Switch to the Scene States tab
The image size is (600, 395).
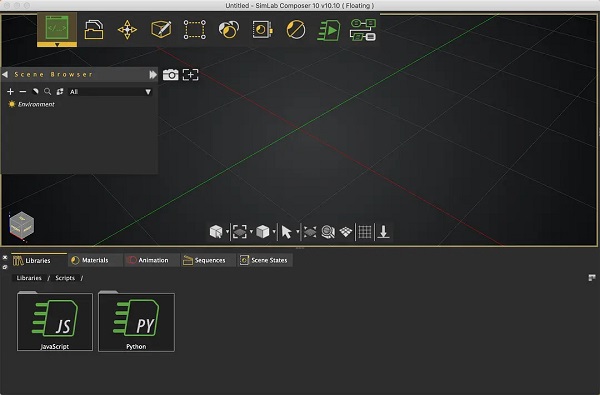click(x=265, y=260)
